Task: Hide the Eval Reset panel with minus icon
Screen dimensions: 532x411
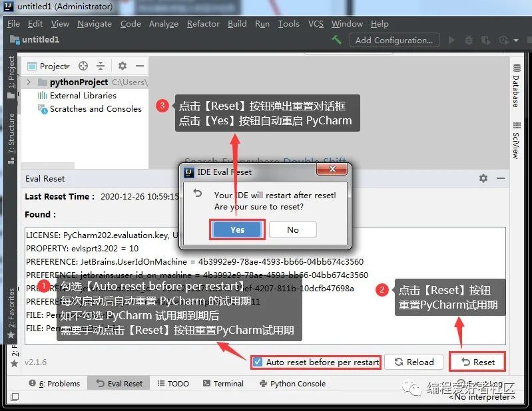Action: 501,178
